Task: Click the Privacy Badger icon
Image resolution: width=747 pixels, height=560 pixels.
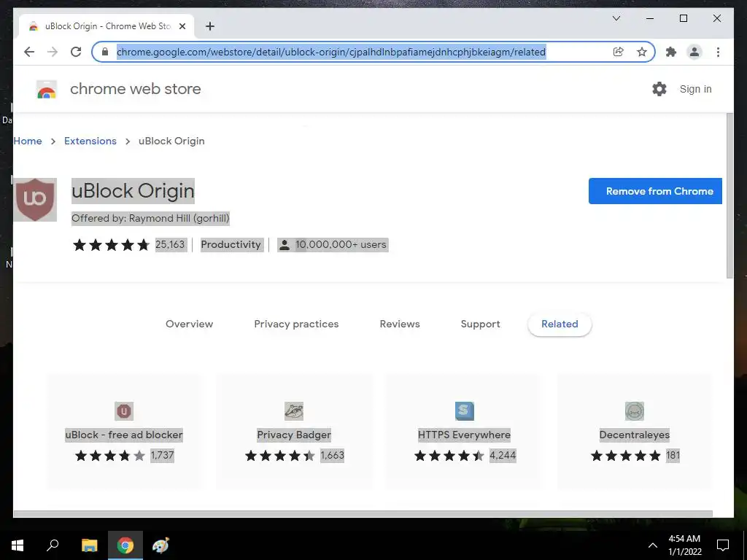Action: tap(294, 411)
